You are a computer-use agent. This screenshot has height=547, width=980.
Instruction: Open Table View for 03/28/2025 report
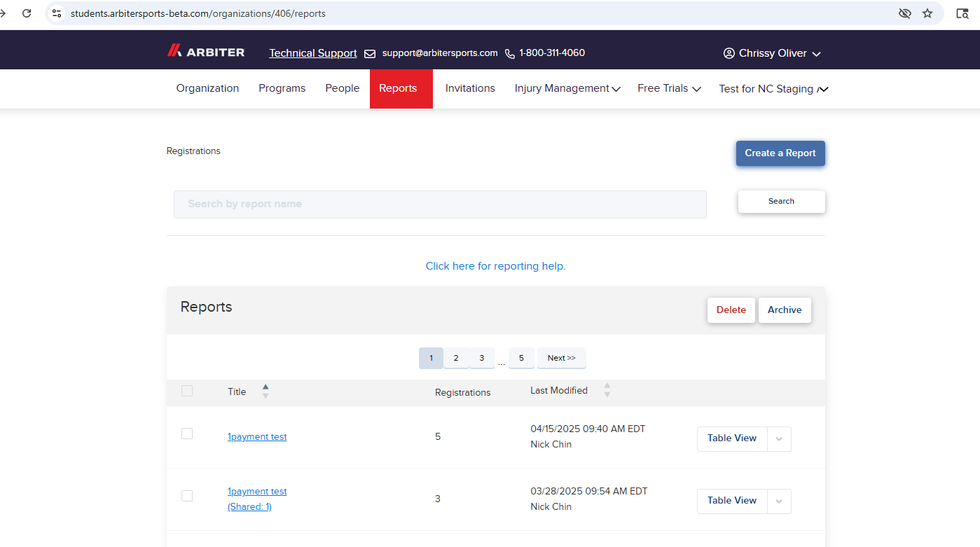click(732, 501)
